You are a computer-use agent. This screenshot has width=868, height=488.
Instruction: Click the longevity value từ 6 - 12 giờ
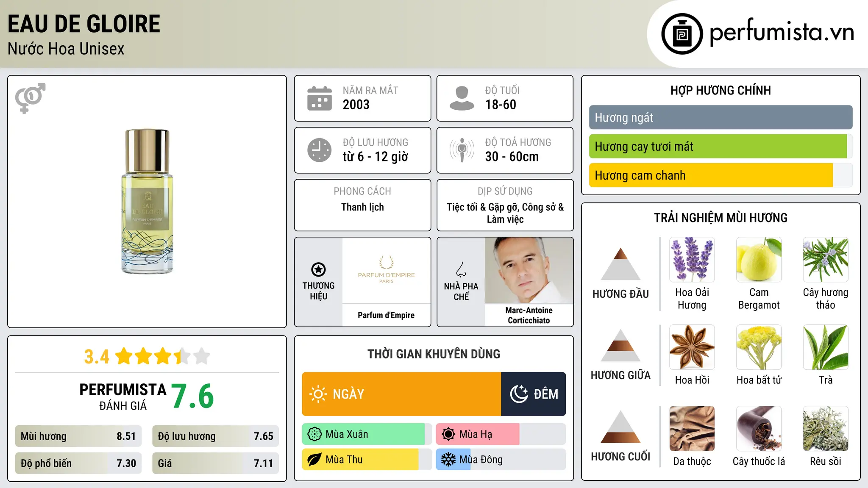tap(376, 157)
